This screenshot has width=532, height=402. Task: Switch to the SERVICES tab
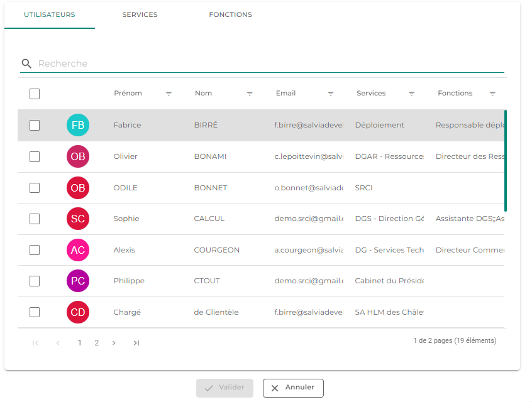pos(140,14)
